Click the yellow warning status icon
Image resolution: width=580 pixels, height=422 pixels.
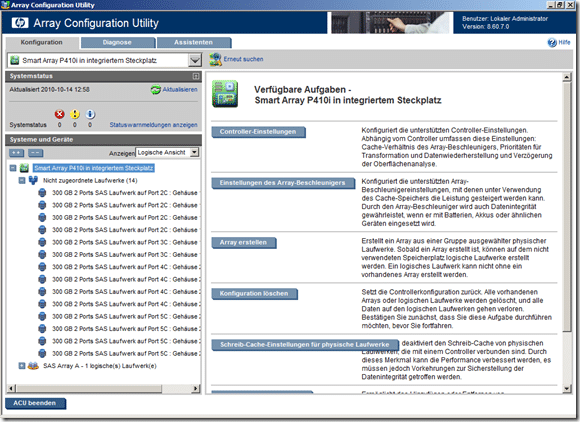pyautogui.click(x=75, y=114)
